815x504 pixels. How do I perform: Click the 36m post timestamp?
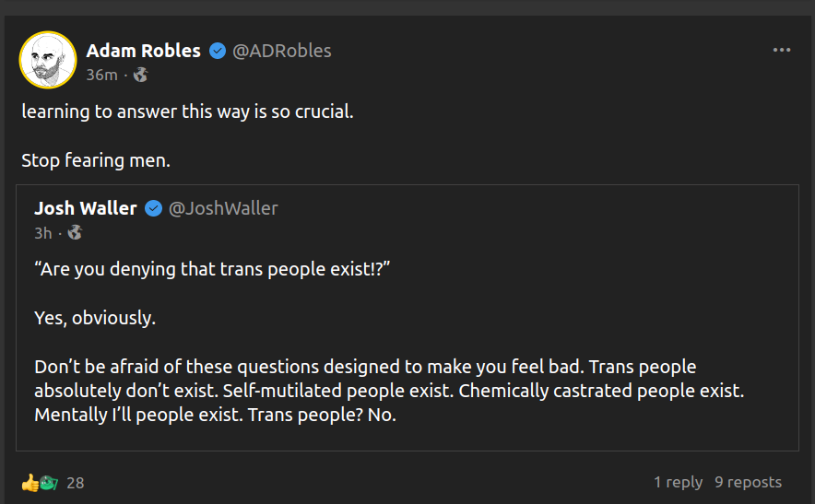(x=101, y=75)
